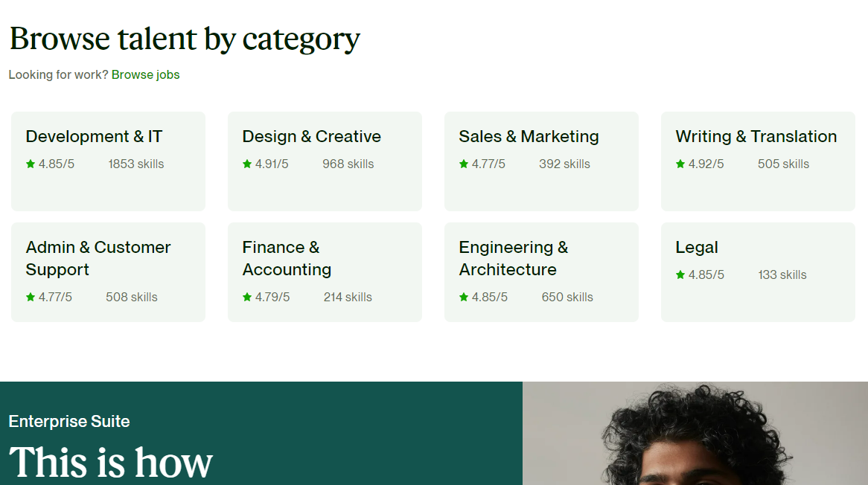This screenshot has height=485, width=868.
Task: Click the Browse jobs link
Action: (145, 74)
